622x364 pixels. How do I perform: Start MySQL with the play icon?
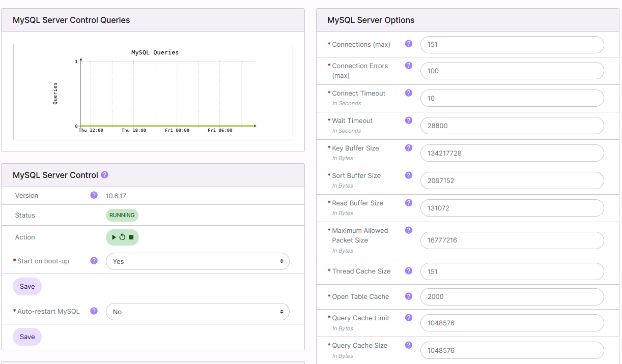click(114, 237)
